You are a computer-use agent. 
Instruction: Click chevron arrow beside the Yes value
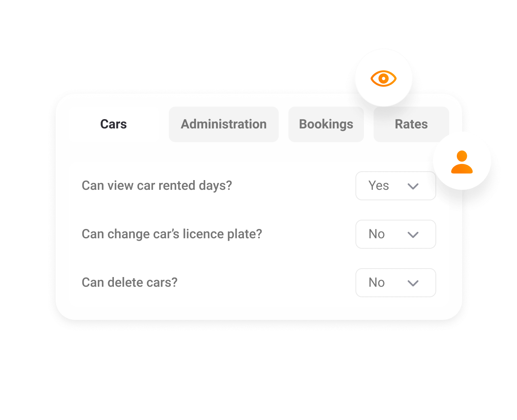[413, 186]
